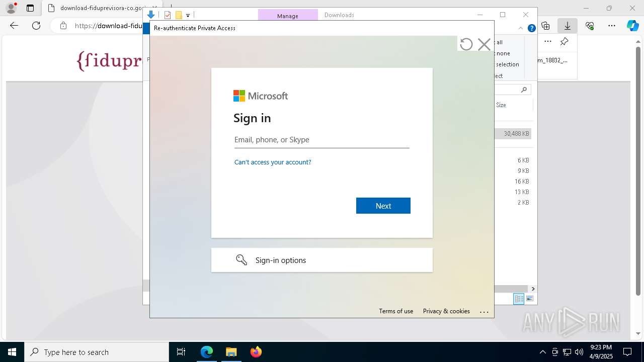Select the 30,488 KB file row
Viewport: 644px width, 362px height.
[x=513, y=134]
